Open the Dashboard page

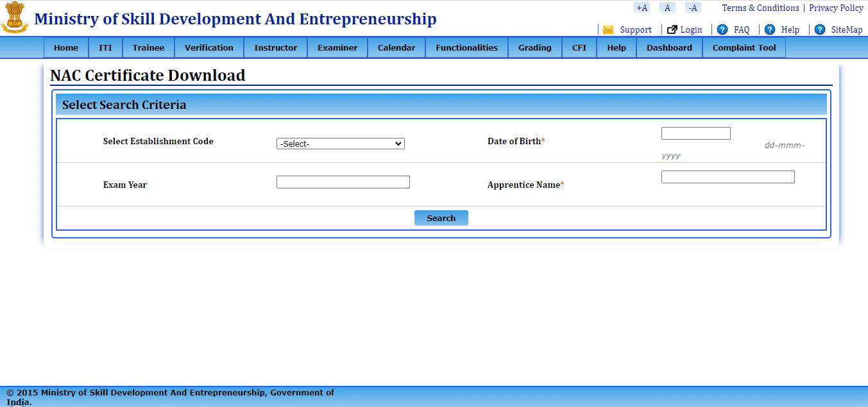(x=669, y=47)
